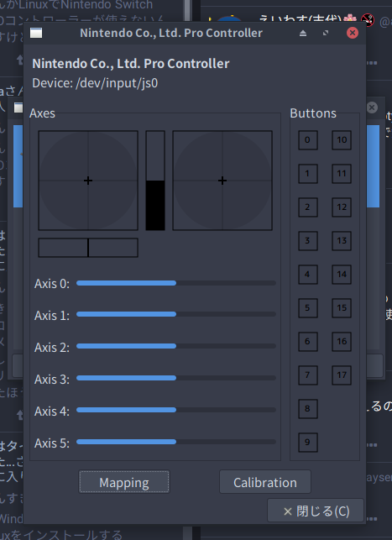
Task: Click the window menu icon in title bar
Action: [36, 33]
